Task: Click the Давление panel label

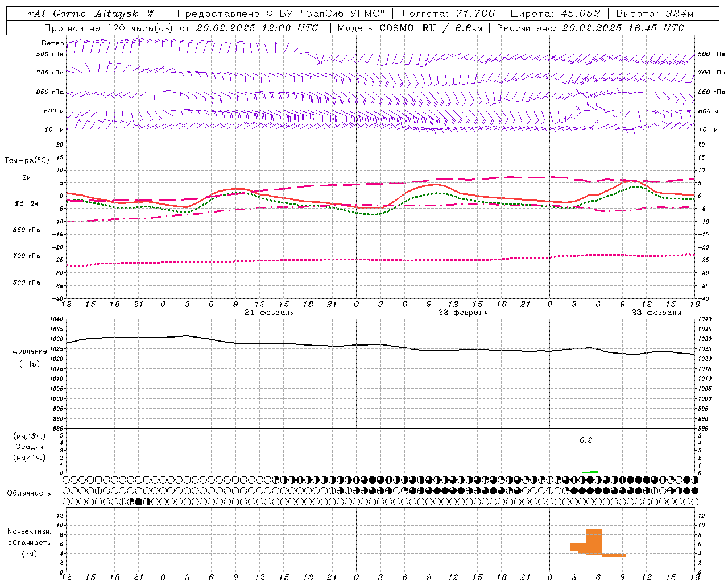Action: (x=30, y=351)
